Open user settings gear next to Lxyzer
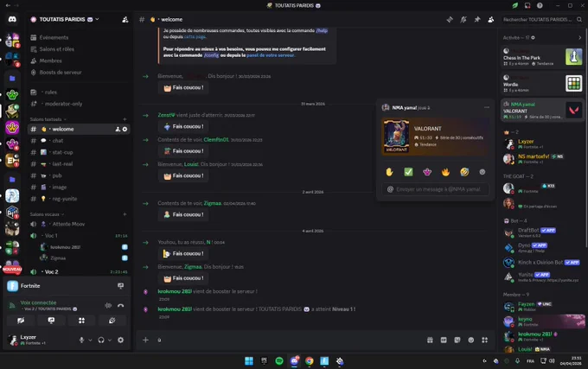Viewport: 588px width, 369px height. point(120,340)
